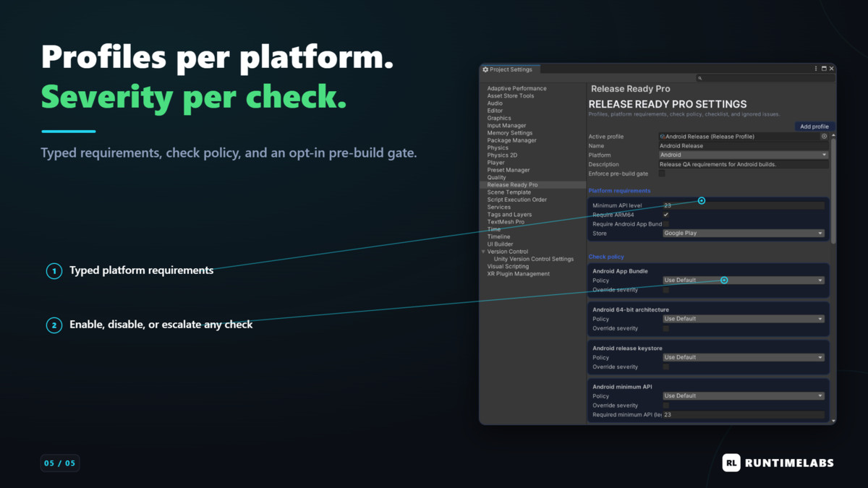Focus the Project Settings search field
868x488 pixels.
pyautogui.click(x=765, y=78)
